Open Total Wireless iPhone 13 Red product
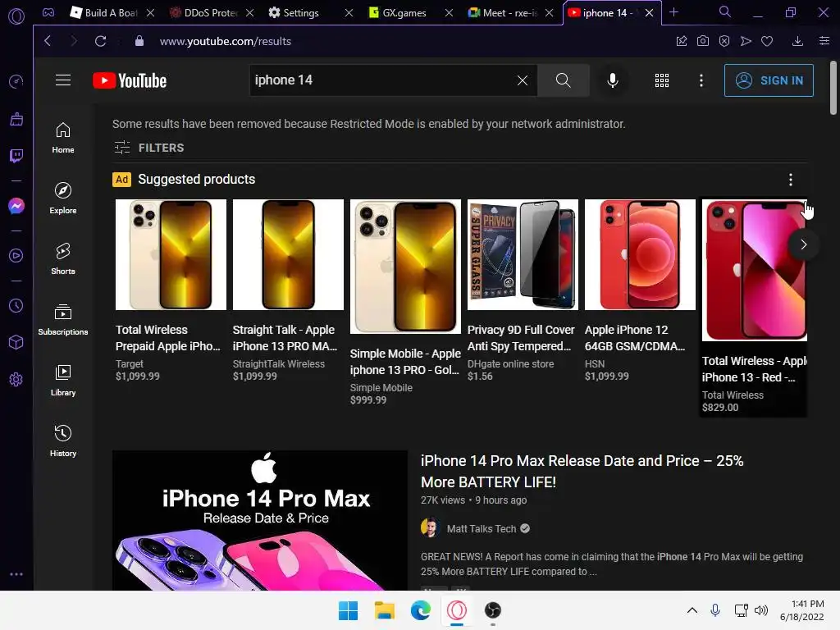The image size is (840, 630). [x=755, y=307]
